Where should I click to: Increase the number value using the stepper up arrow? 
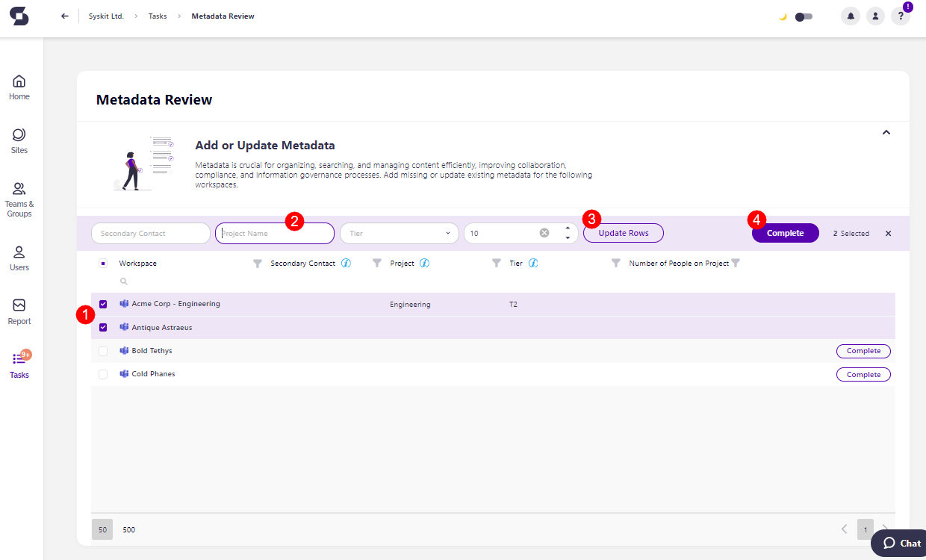tap(568, 228)
